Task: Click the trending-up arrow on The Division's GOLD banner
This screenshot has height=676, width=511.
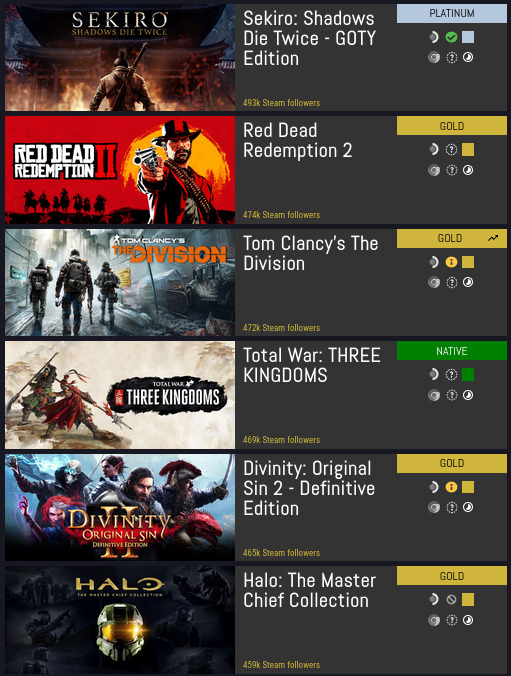Action: pos(493,238)
